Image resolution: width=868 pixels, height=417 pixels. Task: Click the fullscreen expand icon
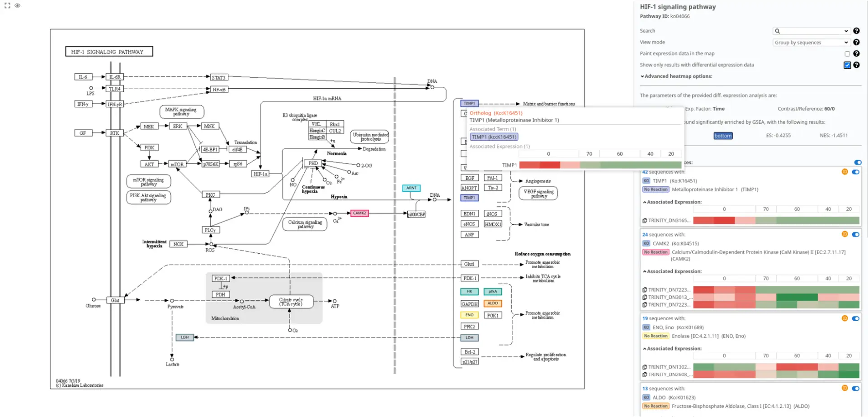[7, 5]
